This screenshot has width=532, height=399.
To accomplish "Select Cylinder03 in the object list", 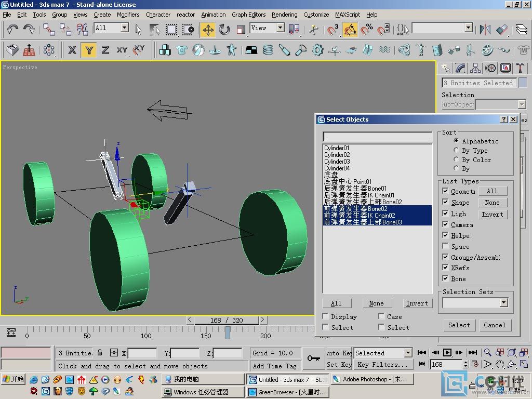I will (337, 162).
